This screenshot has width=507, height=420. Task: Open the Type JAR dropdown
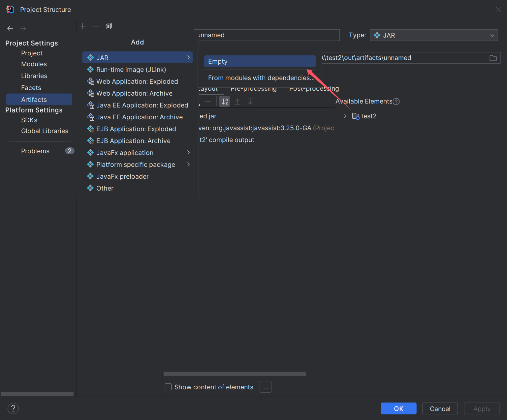(434, 35)
